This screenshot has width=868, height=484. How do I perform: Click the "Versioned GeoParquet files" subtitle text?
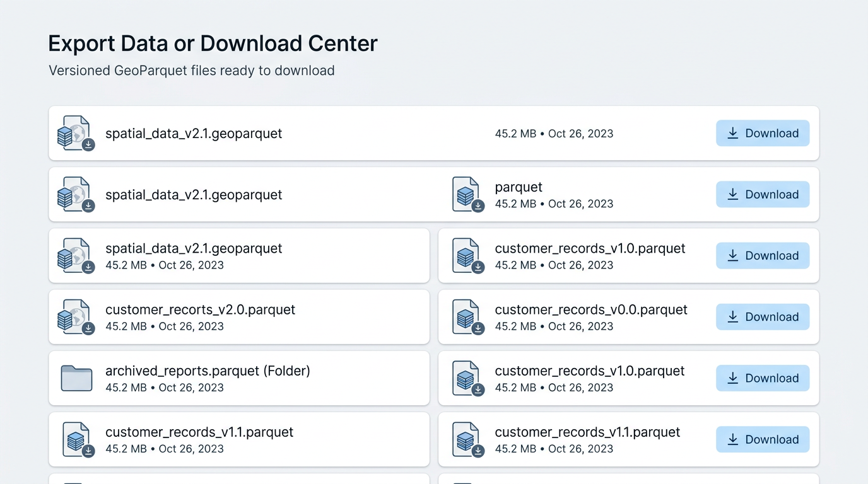191,71
